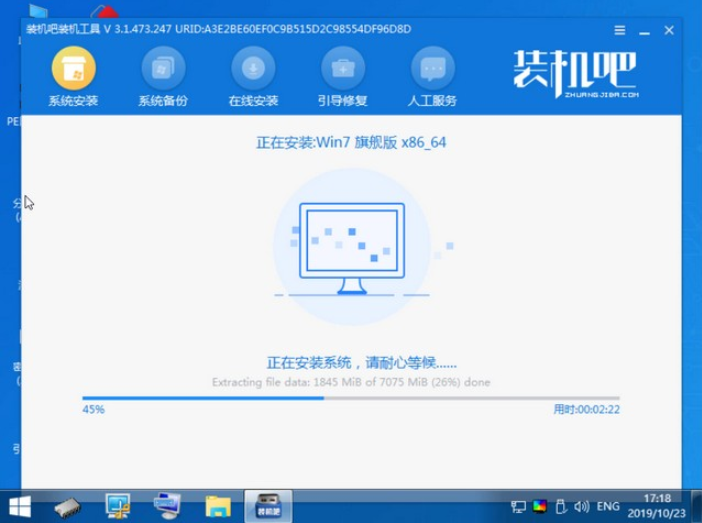Open the disk drive tool in taskbar

(70, 507)
